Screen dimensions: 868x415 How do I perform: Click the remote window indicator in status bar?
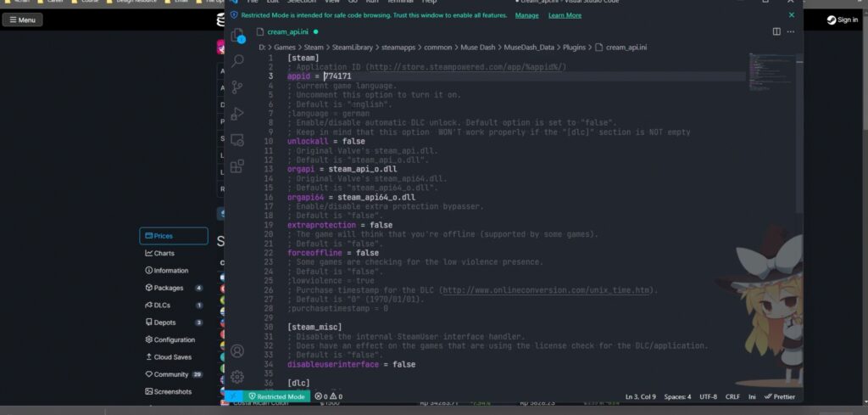tap(233, 396)
